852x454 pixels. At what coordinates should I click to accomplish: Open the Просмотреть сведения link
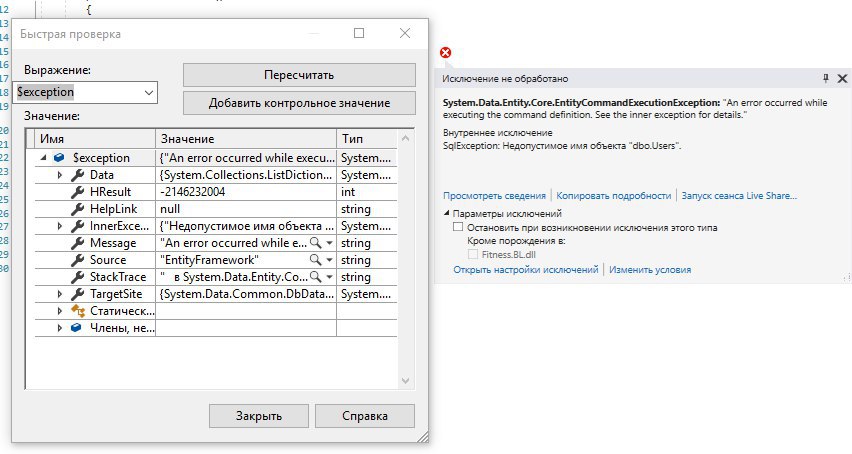pos(495,196)
